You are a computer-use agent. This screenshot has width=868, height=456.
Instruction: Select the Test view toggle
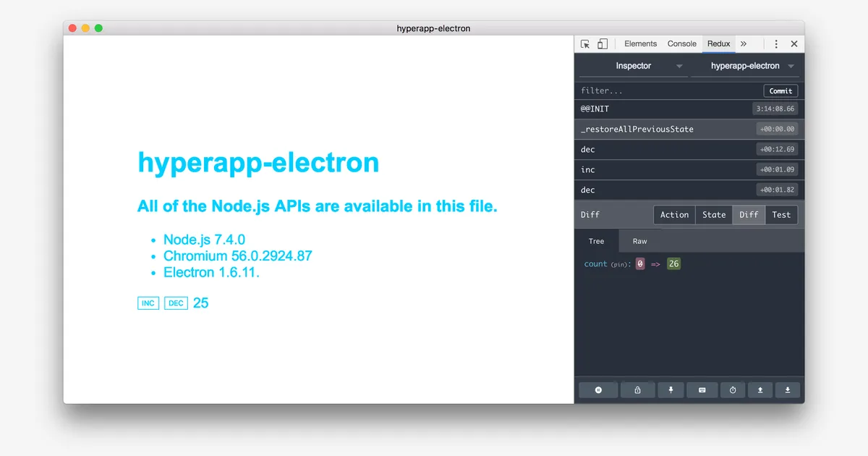click(782, 215)
